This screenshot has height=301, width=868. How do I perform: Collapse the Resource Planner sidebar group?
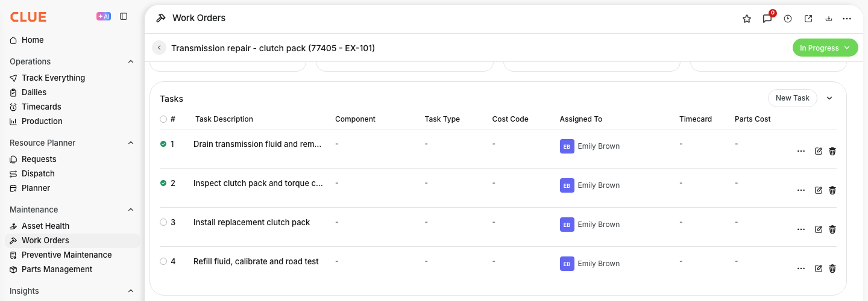pyautogui.click(x=131, y=143)
